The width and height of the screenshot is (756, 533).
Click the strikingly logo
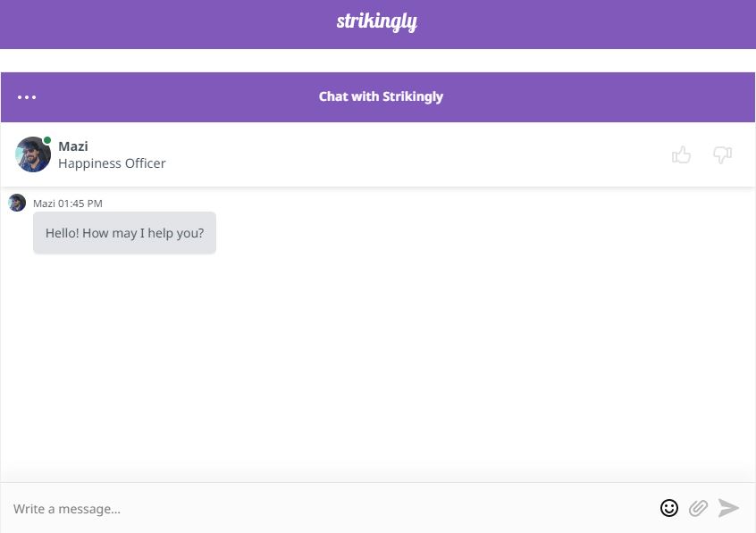[x=376, y=21]
